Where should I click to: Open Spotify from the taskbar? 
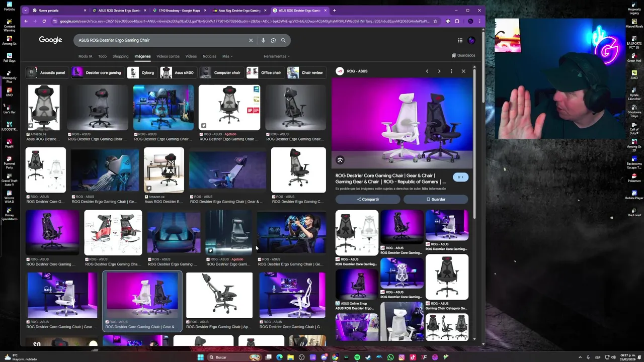[x=357, y=357]
